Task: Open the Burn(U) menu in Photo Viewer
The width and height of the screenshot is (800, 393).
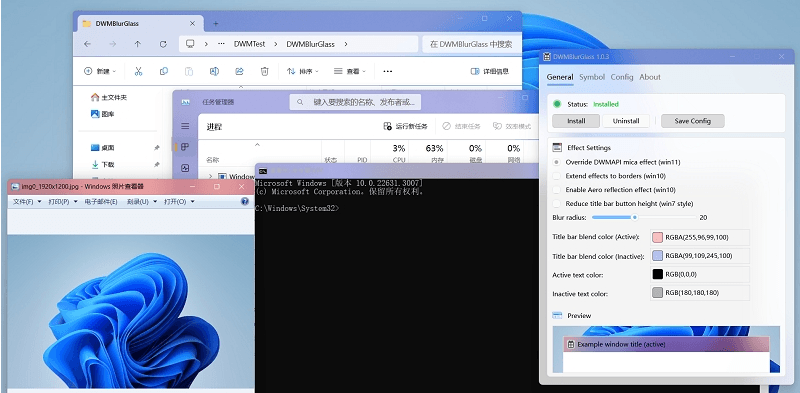Action: [141, 202]
